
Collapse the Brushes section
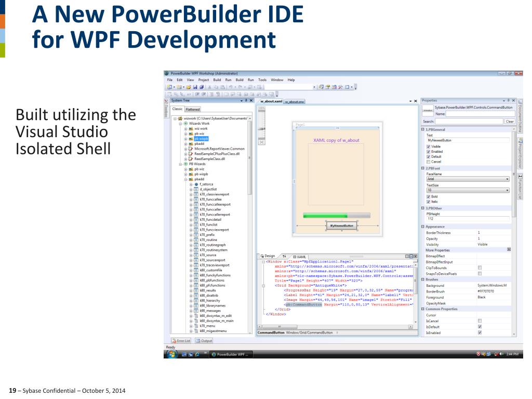click(x=423, y=280)
